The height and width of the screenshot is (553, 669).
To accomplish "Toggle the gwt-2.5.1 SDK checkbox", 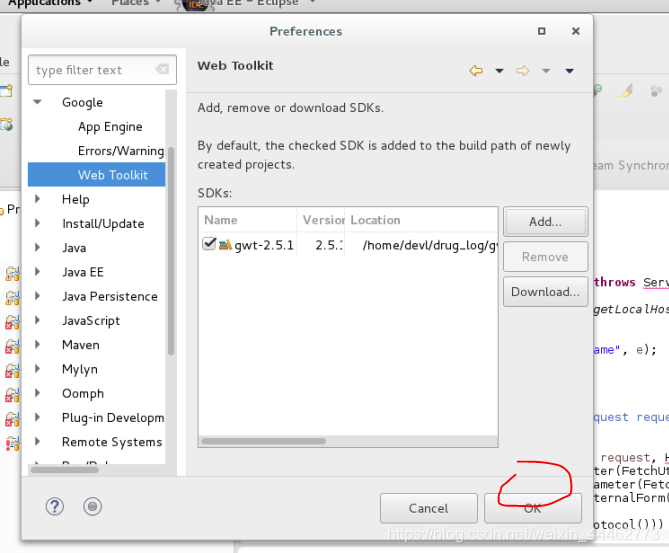I will (x=209, y=244).
